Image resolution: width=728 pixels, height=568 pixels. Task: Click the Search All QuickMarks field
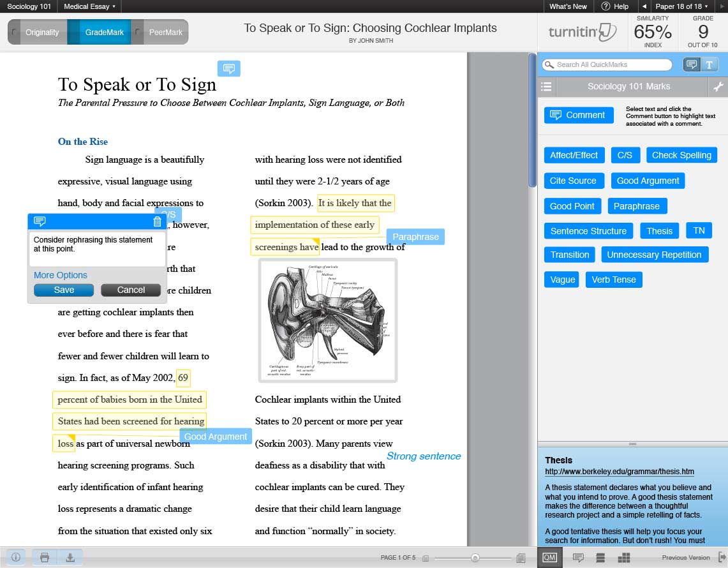(x=607, y=64)
